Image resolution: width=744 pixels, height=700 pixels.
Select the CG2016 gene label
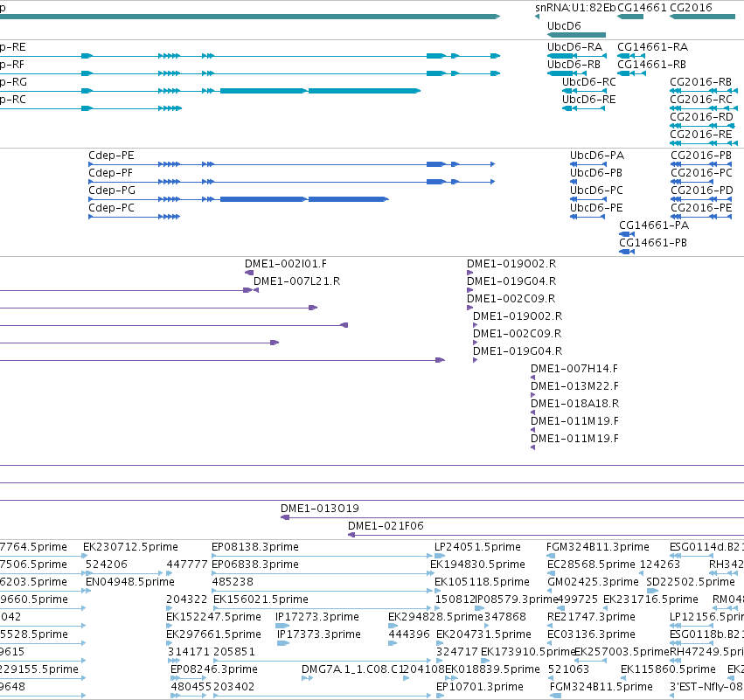click(691, 8)
